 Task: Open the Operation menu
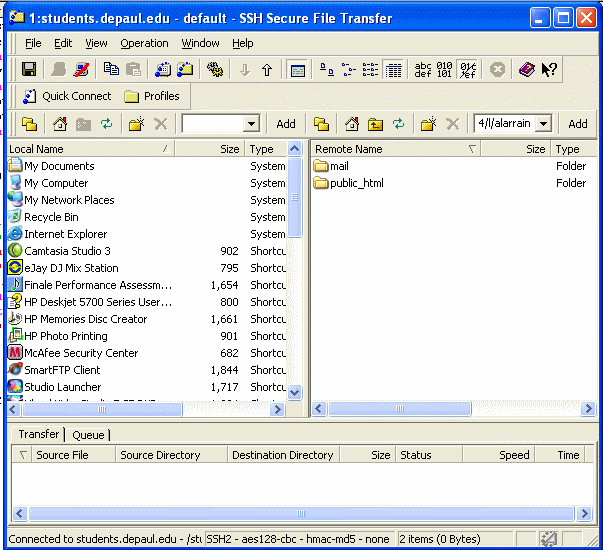click(x=144, y=43)
